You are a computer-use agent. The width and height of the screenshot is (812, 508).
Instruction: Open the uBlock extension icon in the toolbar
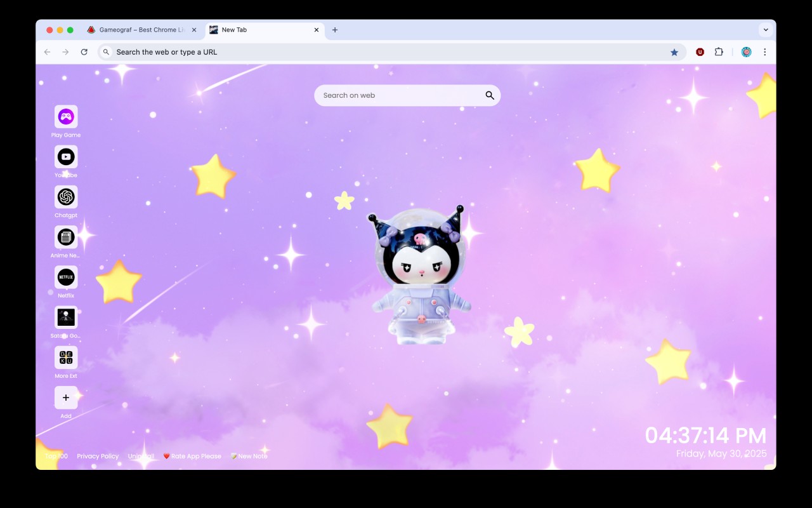coord(700,52)
